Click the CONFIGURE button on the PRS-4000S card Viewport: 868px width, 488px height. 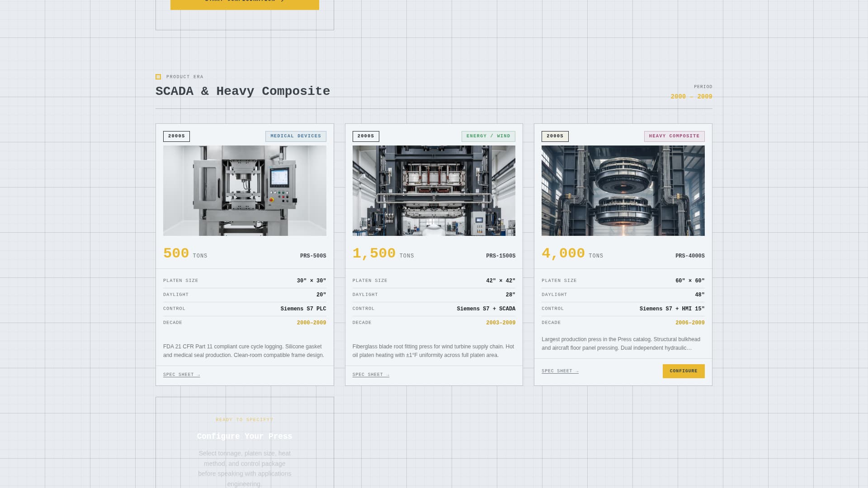tap(684, 371)
